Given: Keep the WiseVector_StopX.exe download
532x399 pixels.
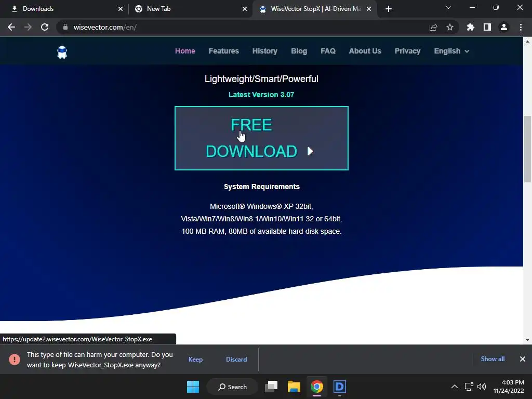Looking at the screenshot, I should click(195, 360).
